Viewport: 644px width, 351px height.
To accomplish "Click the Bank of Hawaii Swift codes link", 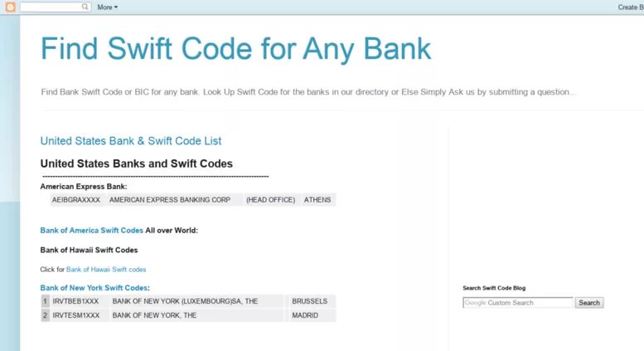I will coord(106,270).
